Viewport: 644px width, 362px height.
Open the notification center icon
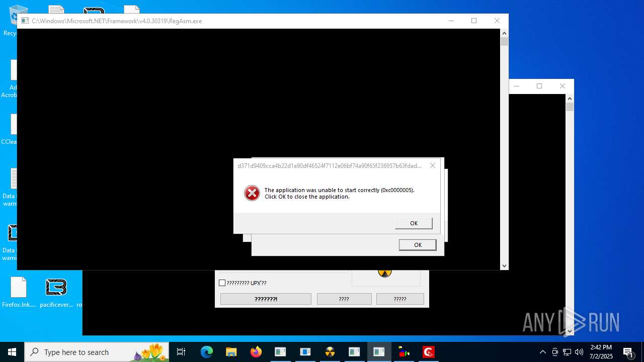click(x=628, y=352)
